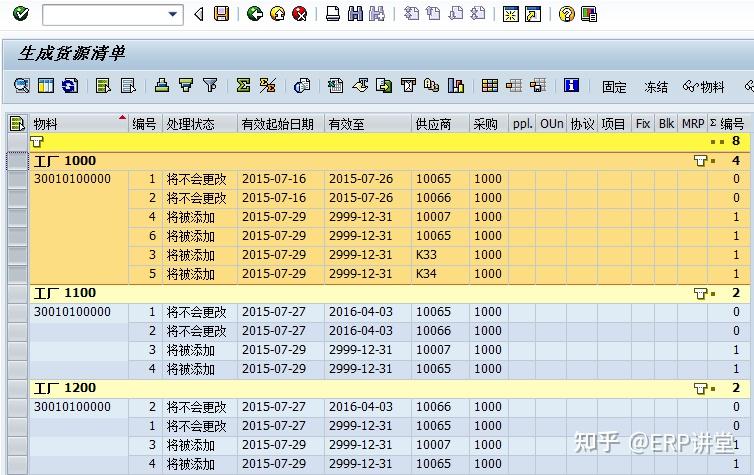The image size is (754, 475).
Task: Open Find with the binoculars icon
Action: click(x=355, y=13)
